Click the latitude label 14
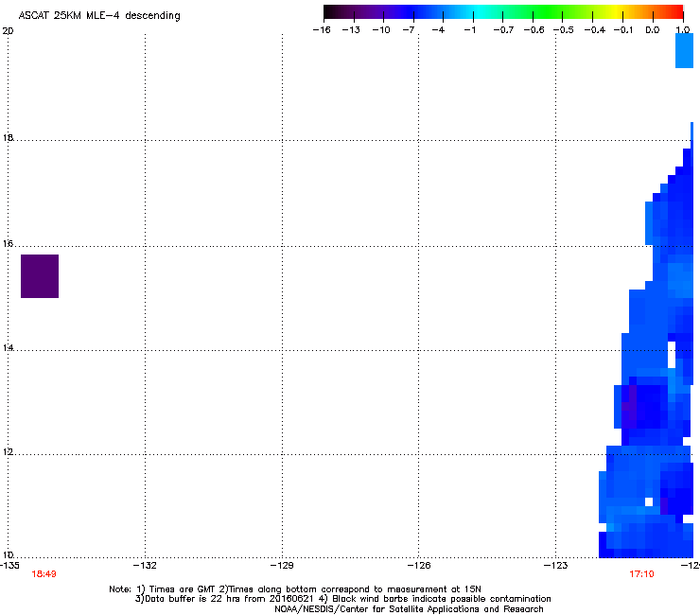Screen dimensions: 700x615 (x=8, y=347)
